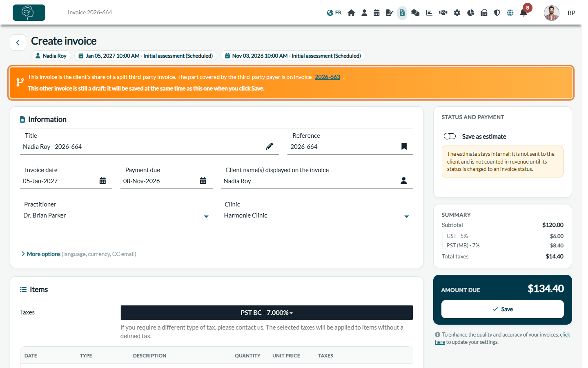Open the chat messages icon
This screenshot has height=368, width=588.
415,13
